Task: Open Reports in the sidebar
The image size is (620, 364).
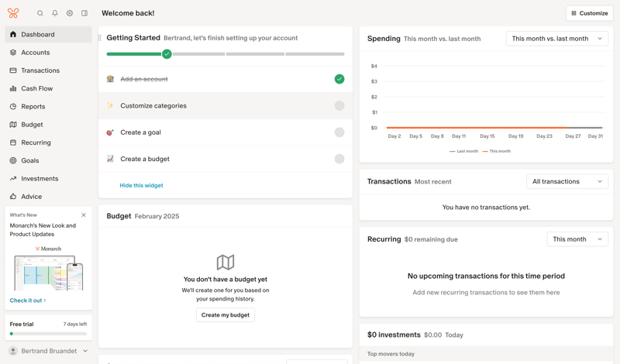Action: (48, 106)
